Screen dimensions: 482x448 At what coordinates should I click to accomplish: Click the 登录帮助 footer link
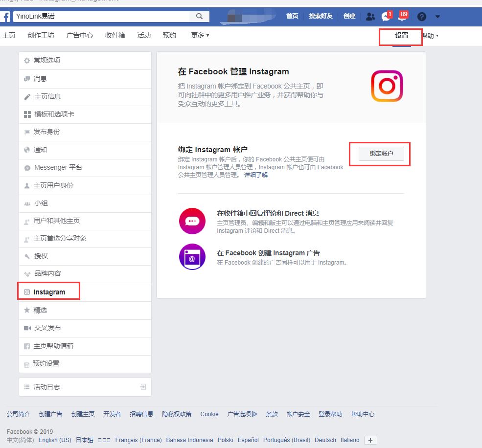coord(330,414)
